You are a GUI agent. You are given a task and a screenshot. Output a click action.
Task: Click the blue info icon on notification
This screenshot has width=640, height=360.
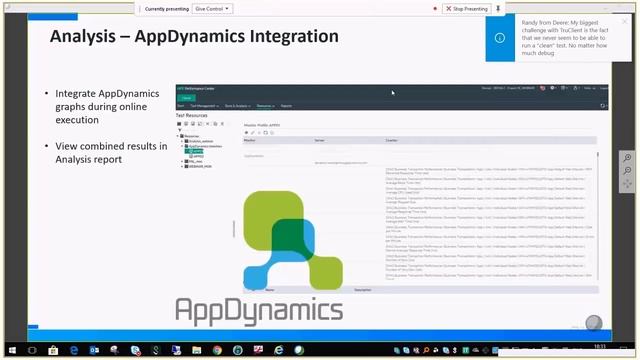click(x=500, y=38)
